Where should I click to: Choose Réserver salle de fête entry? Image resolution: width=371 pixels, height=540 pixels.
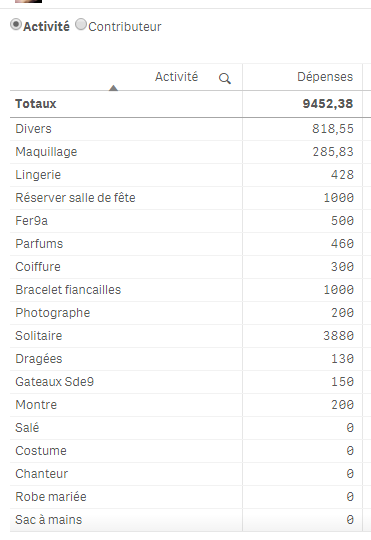coord(75,198)
